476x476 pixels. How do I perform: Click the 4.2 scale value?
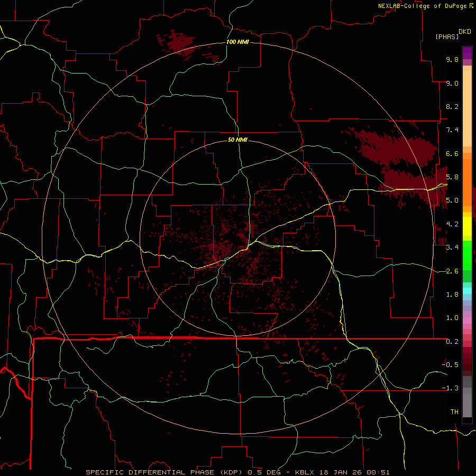pos(452,224)
